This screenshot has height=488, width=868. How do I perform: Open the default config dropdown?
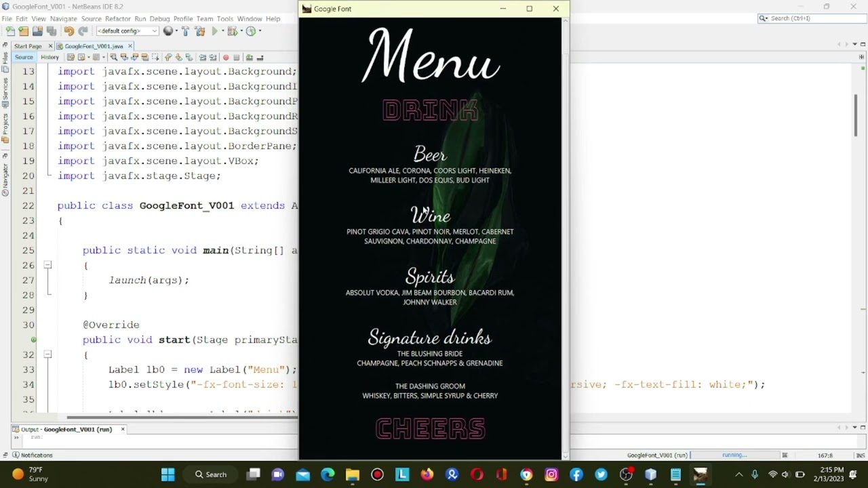coord(127,31)
